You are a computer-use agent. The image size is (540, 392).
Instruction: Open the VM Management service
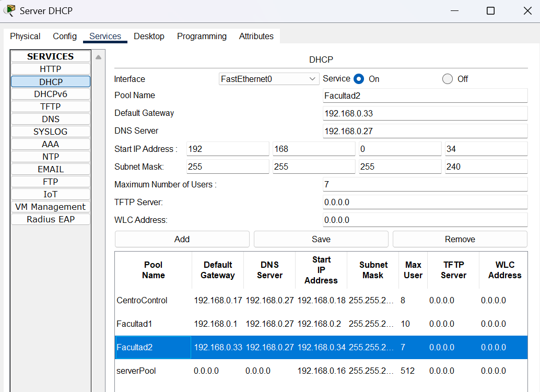(51, 207)
